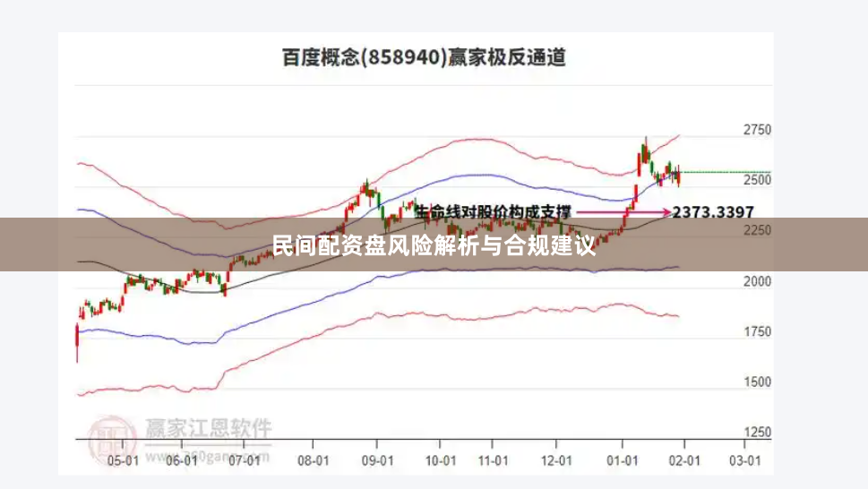This screenshot has height=489, width=868.
Task: Click the chart title 百度概念(858940)赢家极反通道
Action: pyautogui.click(x=424, y=57)
